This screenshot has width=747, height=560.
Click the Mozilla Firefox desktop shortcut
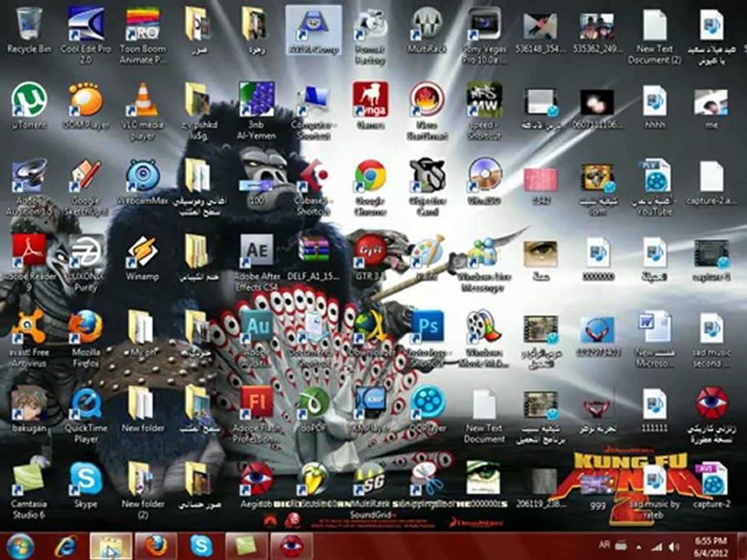[x=86, y=338]
